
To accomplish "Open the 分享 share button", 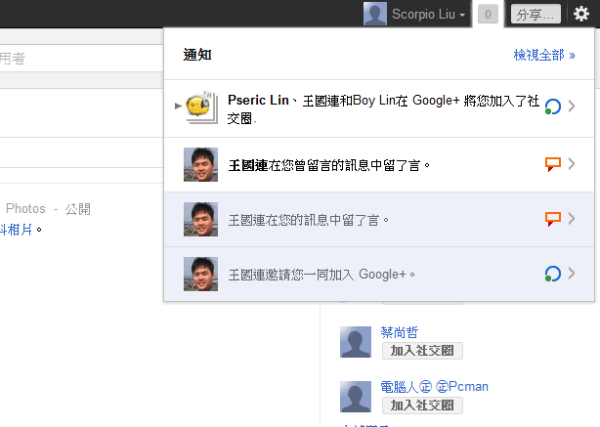I will pyautogui.click(x=535, y=14).
